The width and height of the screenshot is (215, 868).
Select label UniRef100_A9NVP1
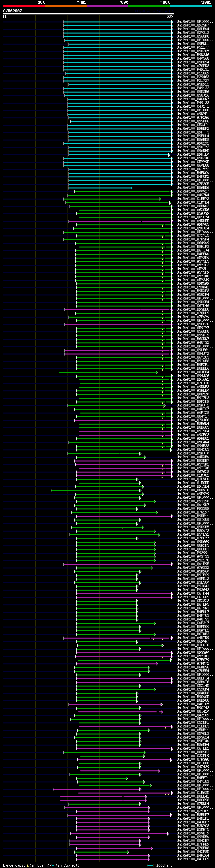click(x=193, y=114)
